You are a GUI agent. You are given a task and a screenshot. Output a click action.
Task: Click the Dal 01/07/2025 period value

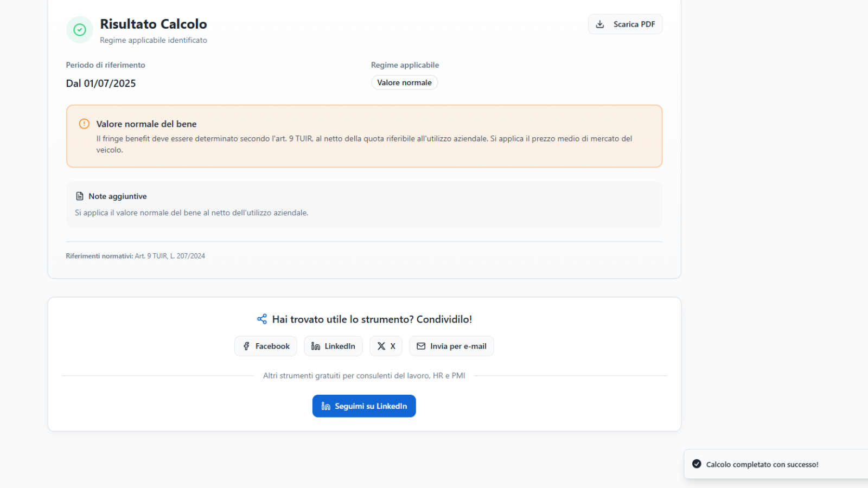click(x=101, y=84)
